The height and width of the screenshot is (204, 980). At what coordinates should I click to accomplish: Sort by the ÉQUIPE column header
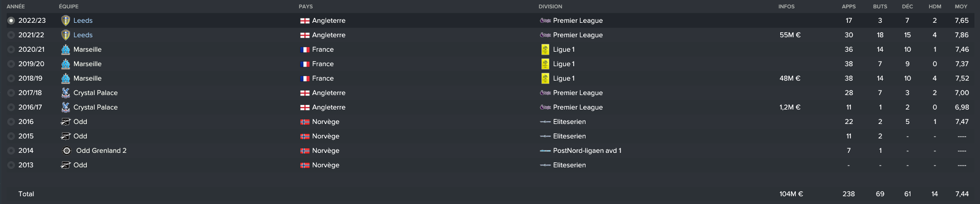click(x=68, y=7)
